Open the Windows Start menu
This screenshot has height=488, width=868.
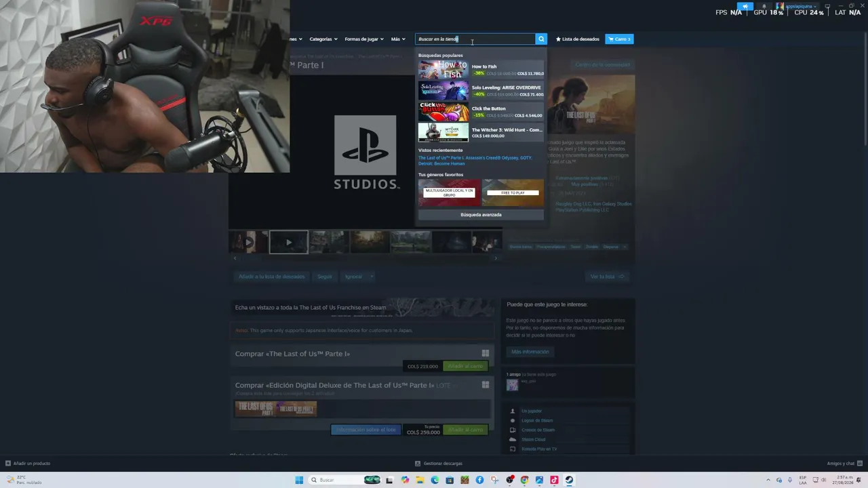[x=299, y=480]
